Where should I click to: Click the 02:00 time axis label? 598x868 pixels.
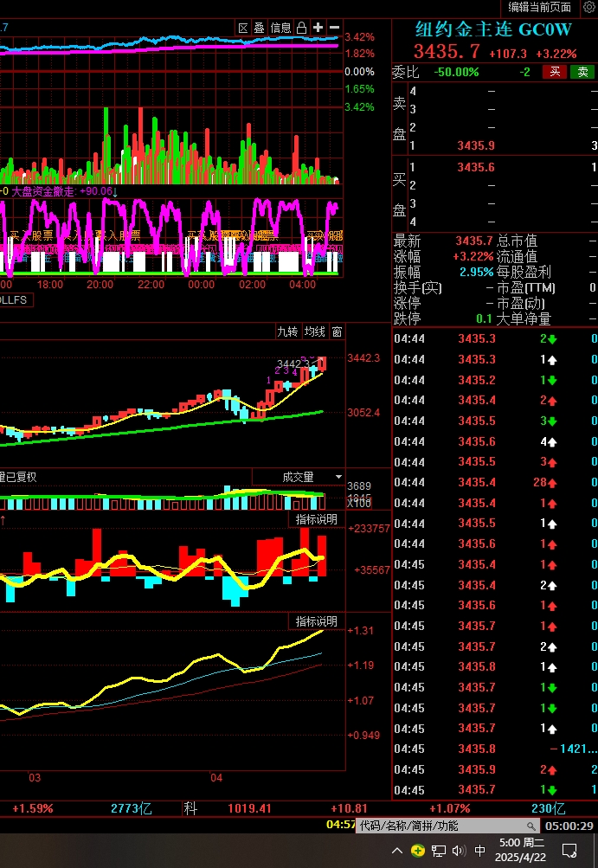point(252,285)
